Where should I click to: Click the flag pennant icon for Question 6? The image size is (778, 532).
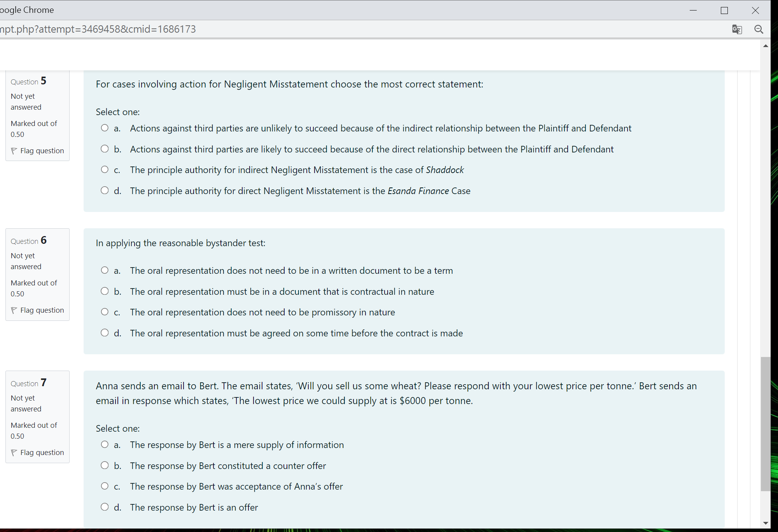(14, 310)
